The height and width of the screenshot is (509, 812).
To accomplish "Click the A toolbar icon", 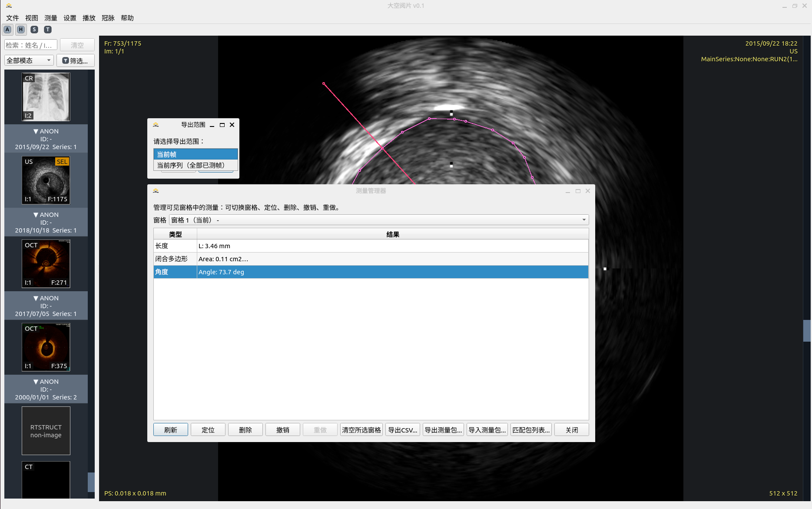I will (x=7, y=30).
